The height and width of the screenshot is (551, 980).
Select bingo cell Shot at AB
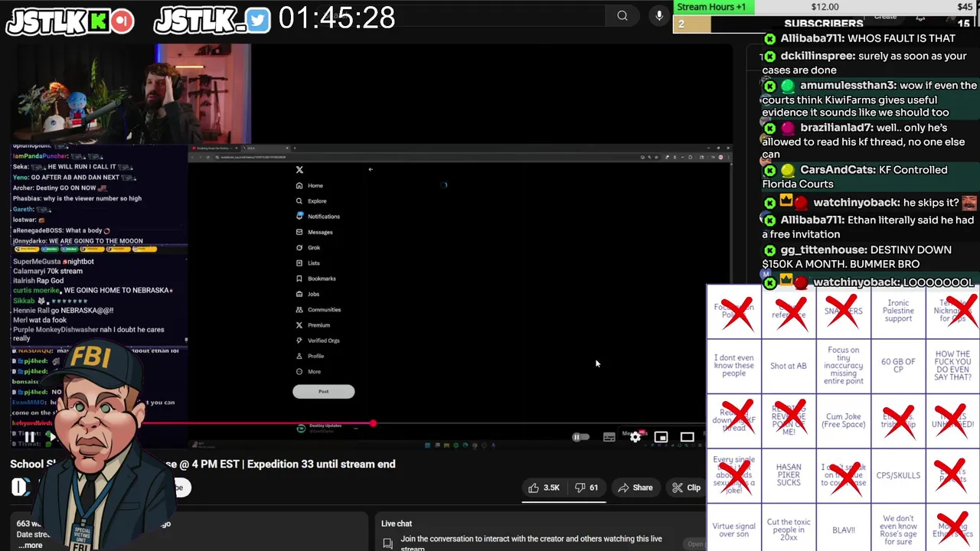[x=789, y=366]
